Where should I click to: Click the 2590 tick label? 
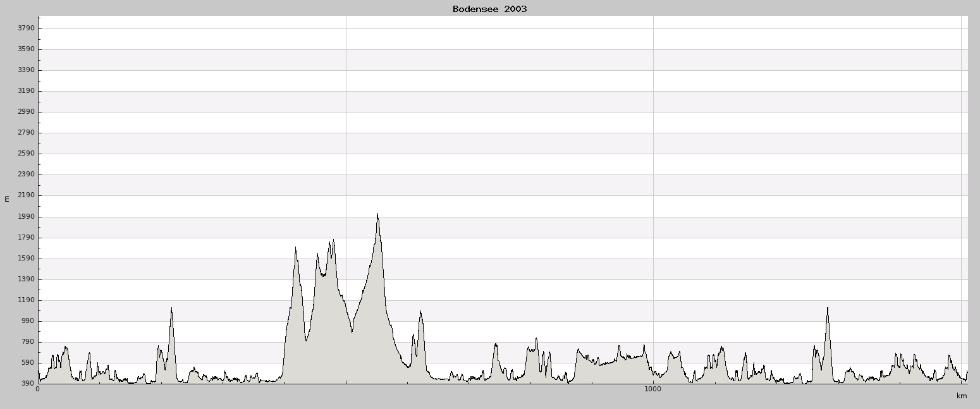(26, 154)
